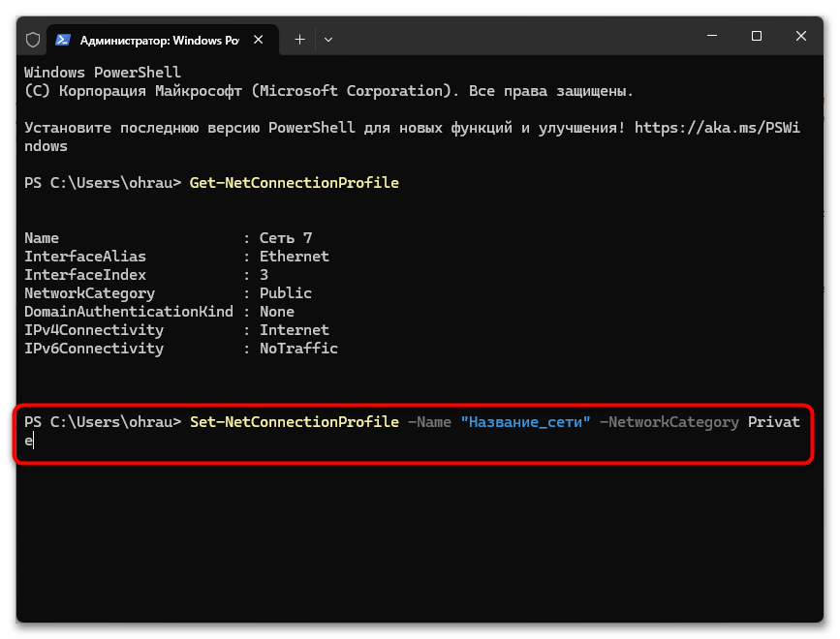The image size is (840, 639).
Task: Click the Windows PowerShell header line
Action: (x=103, y=72)
